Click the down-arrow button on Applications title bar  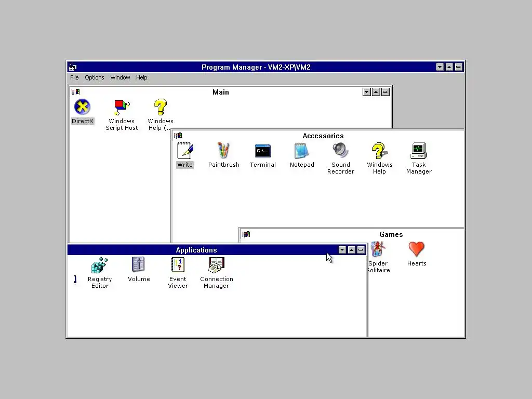(x=342, y=250)
